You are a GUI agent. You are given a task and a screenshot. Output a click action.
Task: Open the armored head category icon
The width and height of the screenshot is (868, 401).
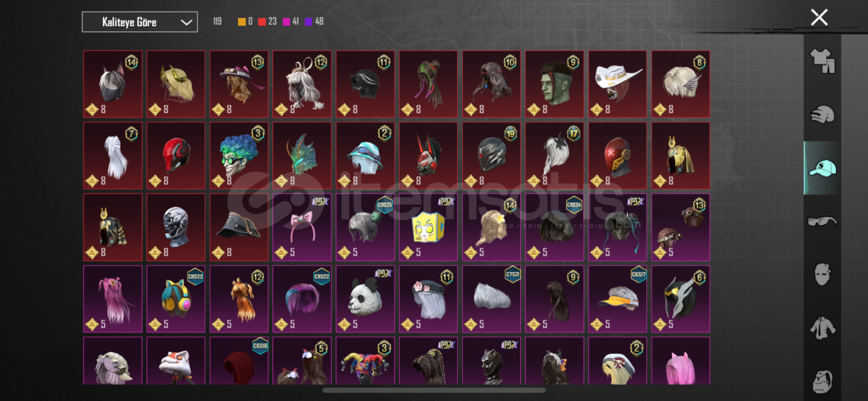(x=822, y=381)
